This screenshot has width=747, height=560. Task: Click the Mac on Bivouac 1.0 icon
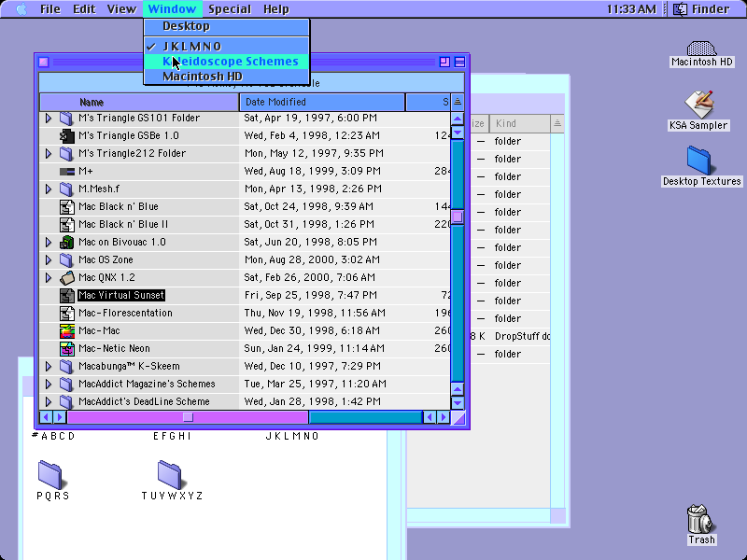[66, 242]
